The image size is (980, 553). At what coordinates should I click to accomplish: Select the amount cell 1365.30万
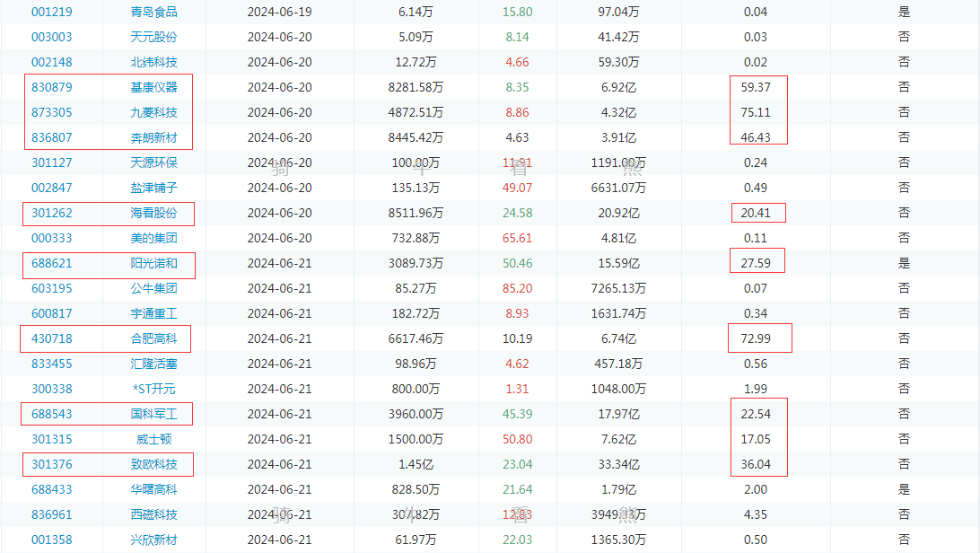point(618,540)
